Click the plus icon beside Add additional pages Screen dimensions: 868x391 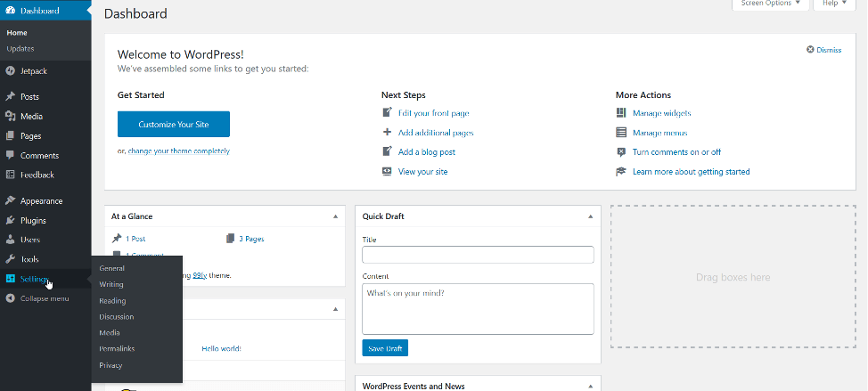click(x=387, y=132)
